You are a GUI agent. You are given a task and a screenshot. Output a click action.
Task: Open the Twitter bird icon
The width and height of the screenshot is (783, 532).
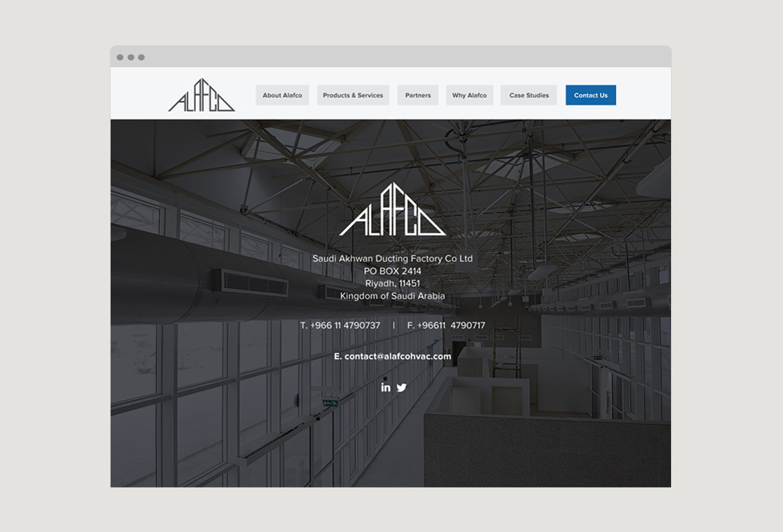tap(402, 387)
